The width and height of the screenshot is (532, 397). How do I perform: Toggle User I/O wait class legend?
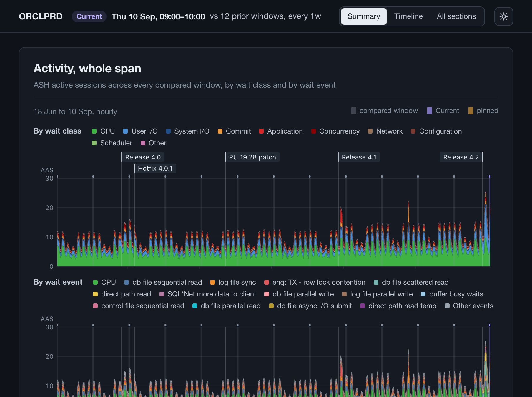(x=140, y=131)
